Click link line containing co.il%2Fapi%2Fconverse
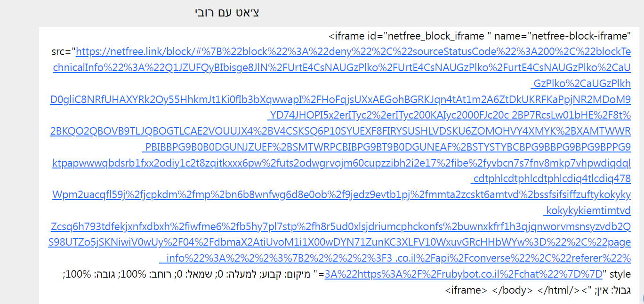This screenshot has height=304, width=644. [395, 258]
